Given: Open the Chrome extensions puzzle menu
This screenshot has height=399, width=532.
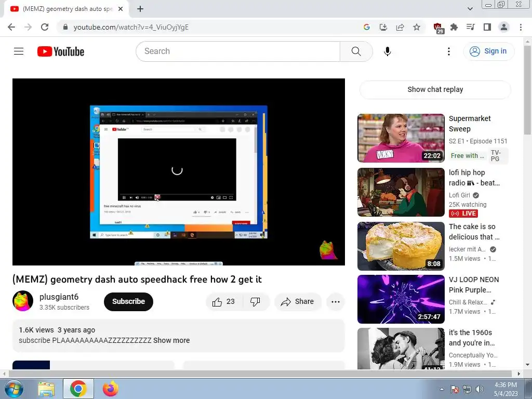Looking at the screenshot, I should (454, 27).
